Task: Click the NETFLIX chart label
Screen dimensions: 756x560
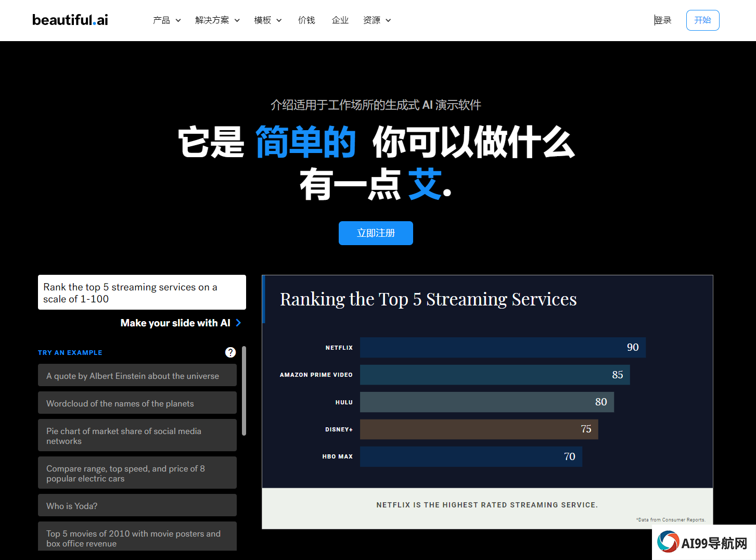Action: [x=339, y=348]
